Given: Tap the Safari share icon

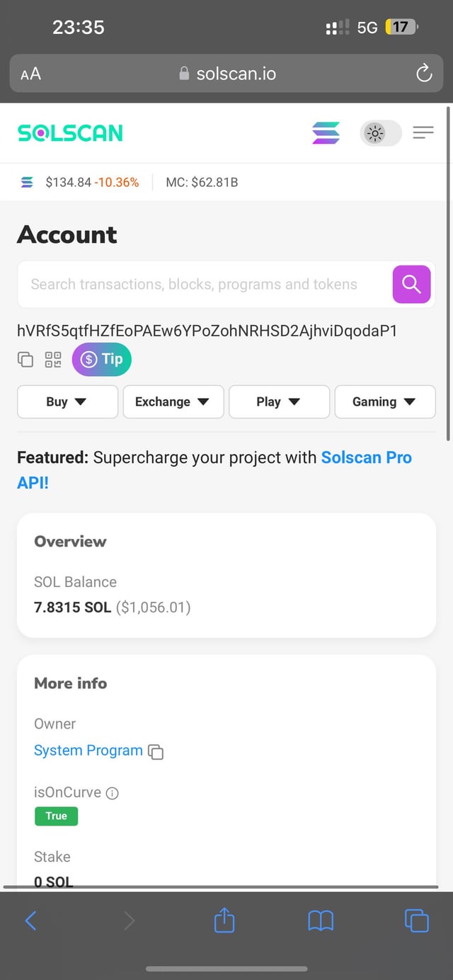Looking at the screenshot, I should (x=224, y=921).
